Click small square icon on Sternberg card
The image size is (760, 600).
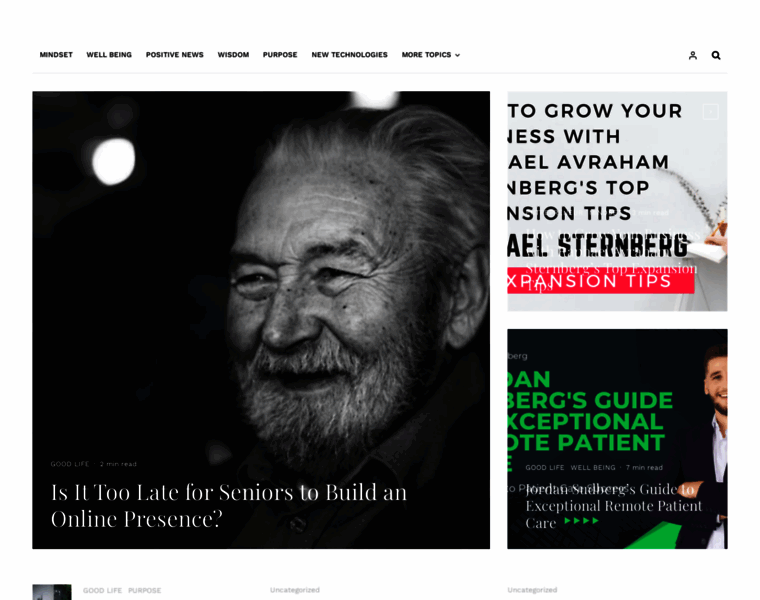click(711, 112)
